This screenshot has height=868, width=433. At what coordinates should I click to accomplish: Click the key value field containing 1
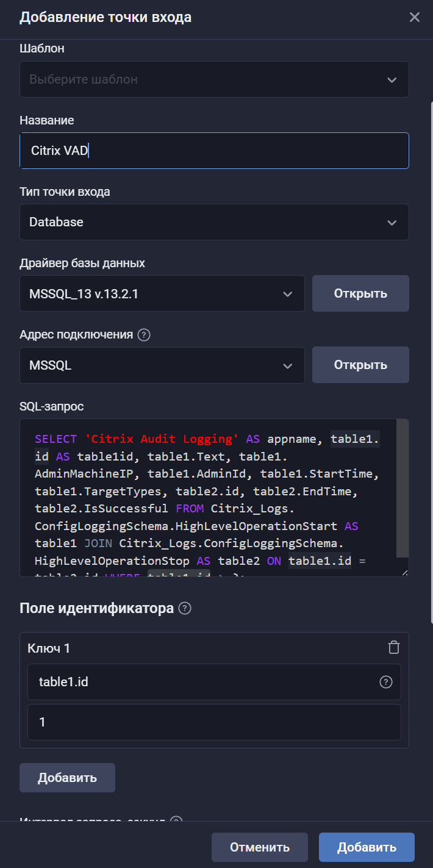point(214,722)
